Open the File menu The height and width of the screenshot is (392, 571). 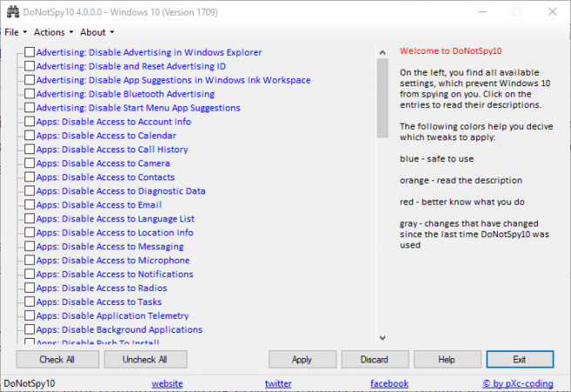16,32
